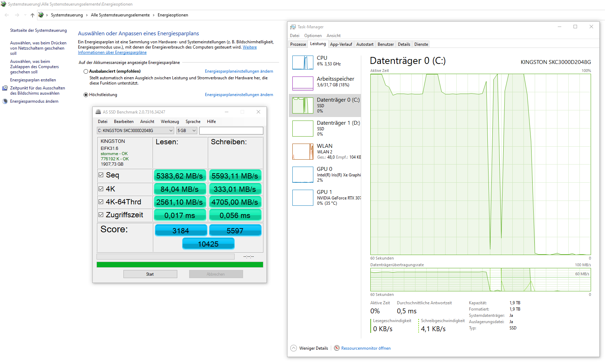Viewport: 605px width, 364px height.
Task: Click Alle Systemsteuerungselemente breadcrumb
Action: point(120,15)
